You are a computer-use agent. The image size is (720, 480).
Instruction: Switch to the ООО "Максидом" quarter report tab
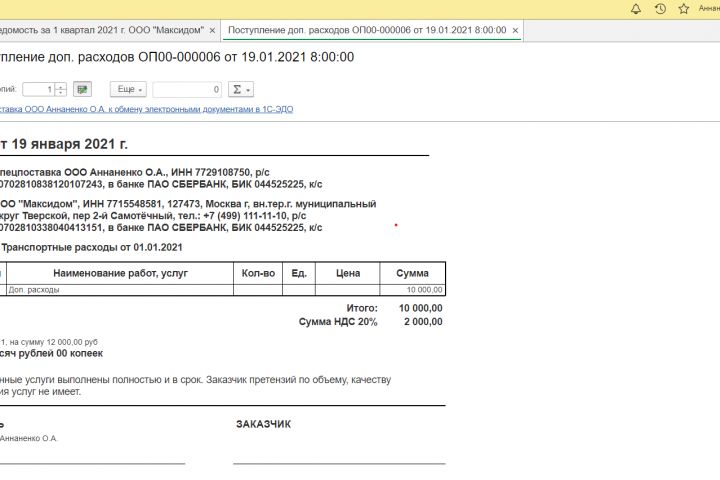tap(102, 30)
